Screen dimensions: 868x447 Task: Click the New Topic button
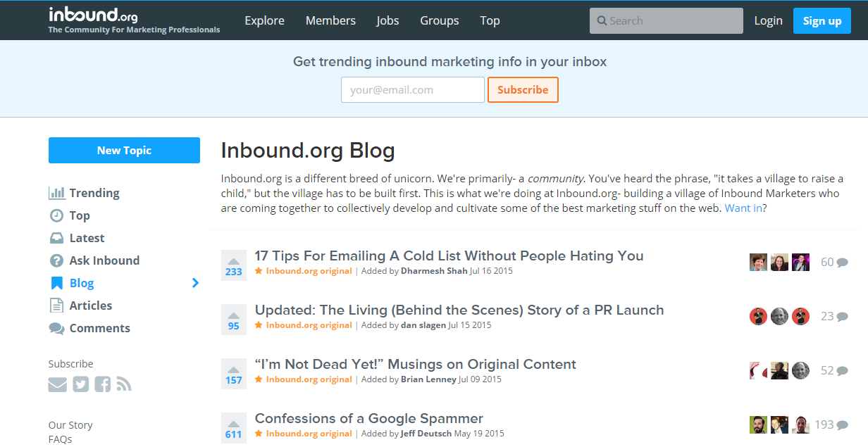tap(124, 151)
